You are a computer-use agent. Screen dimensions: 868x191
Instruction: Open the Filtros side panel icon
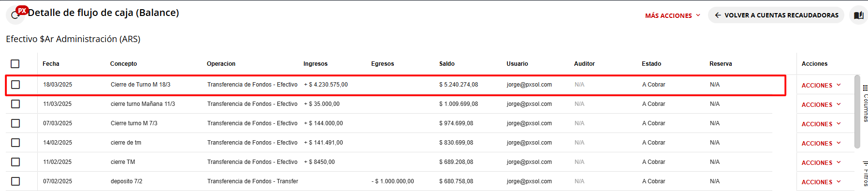click(x=865, y=163)
